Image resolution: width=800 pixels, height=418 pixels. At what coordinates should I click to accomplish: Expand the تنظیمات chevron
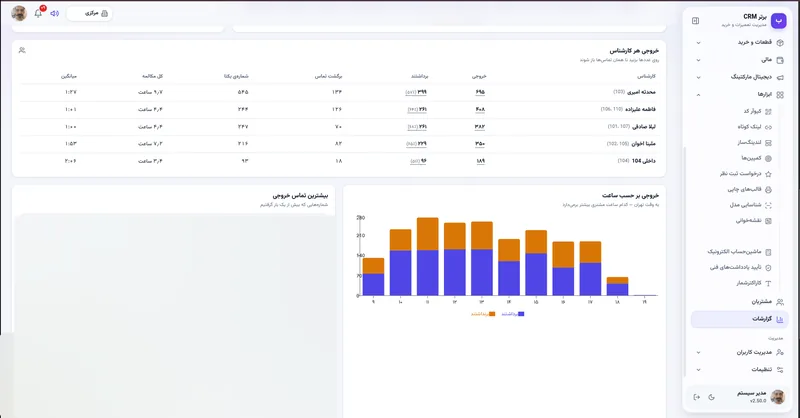pos(698,370)
